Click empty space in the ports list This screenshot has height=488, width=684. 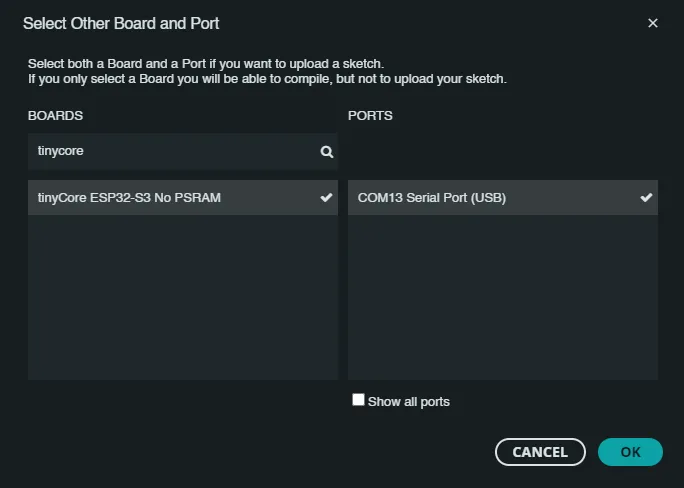click(x=502, y=300)
